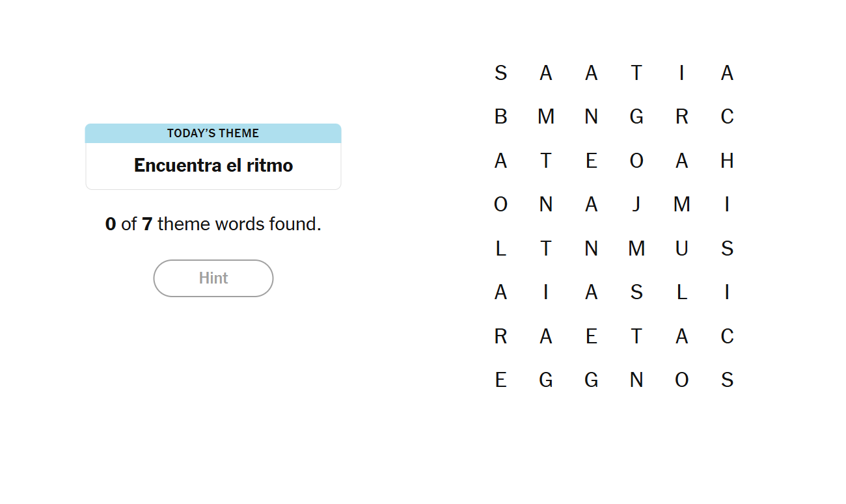Select the letter J in the grid
The height and width of the screenshot is (504, 846).
(x=636, y=204)
